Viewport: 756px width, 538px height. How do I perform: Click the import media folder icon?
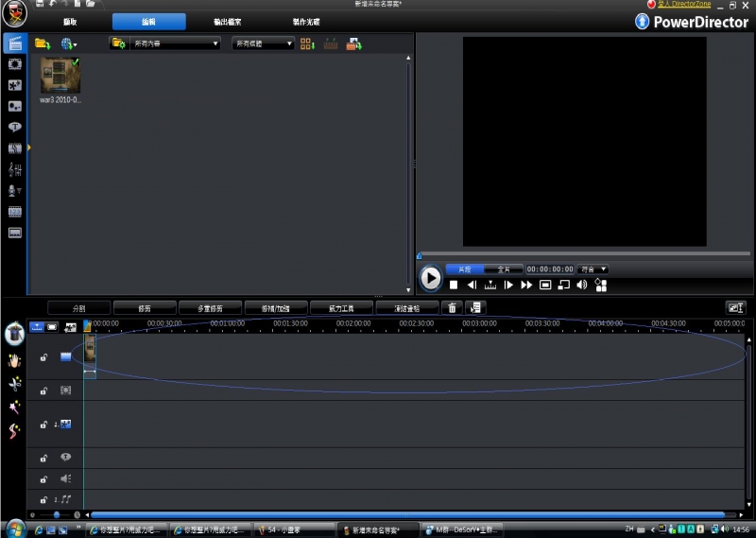point(43,43)
